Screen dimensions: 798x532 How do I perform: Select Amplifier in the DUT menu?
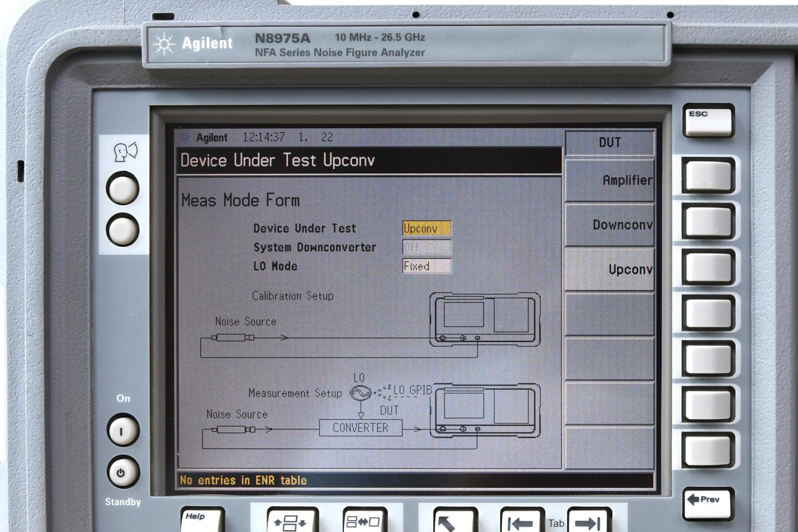click(610, 180)
